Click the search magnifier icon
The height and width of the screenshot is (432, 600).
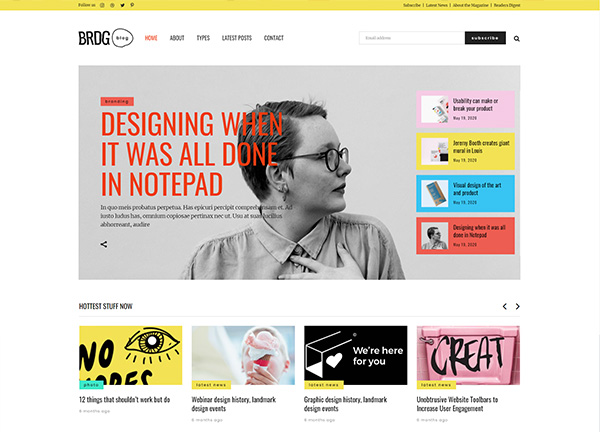click(x=517, y=38)
